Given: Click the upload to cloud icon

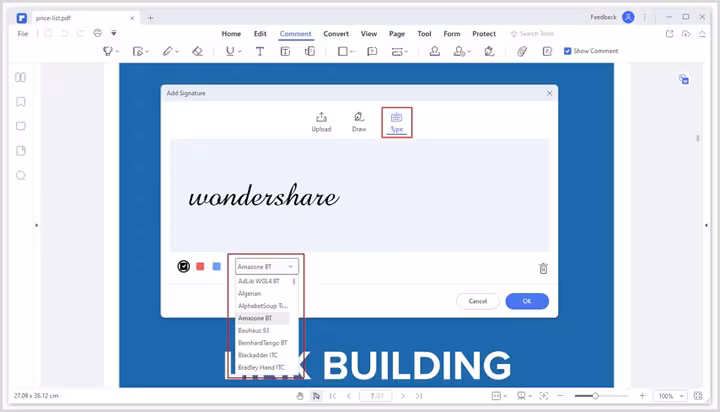Looking at the screenshot, I should [686, 34].
